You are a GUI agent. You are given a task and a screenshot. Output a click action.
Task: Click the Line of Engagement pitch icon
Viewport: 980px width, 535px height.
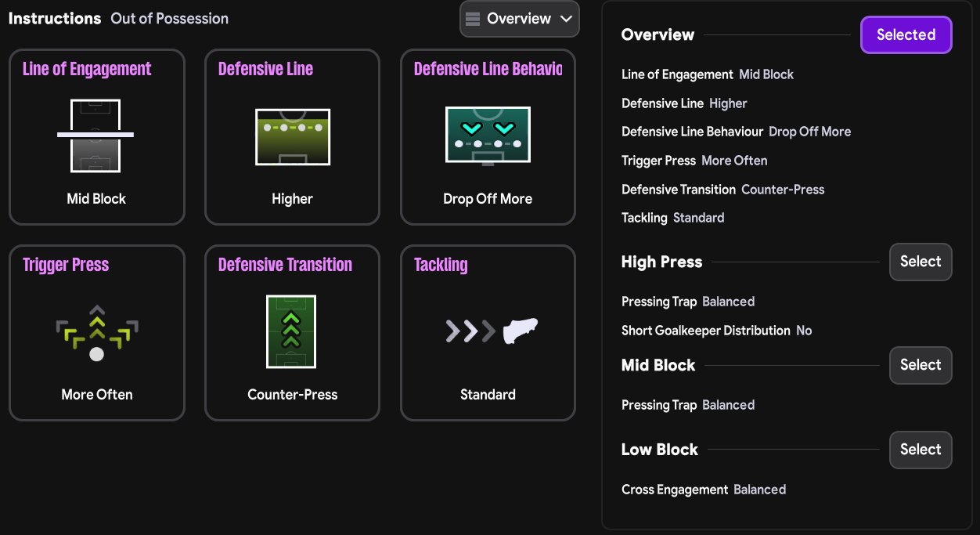[95, 136]
